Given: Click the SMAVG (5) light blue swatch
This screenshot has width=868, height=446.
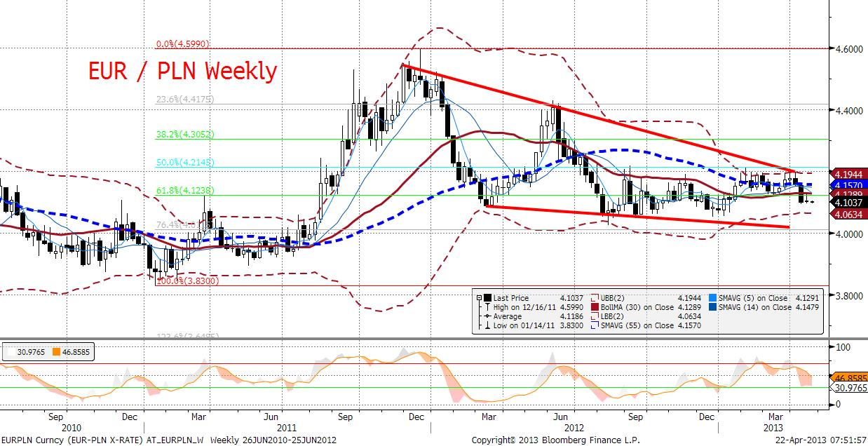Looking at the screenshot, I should point(712,298).
